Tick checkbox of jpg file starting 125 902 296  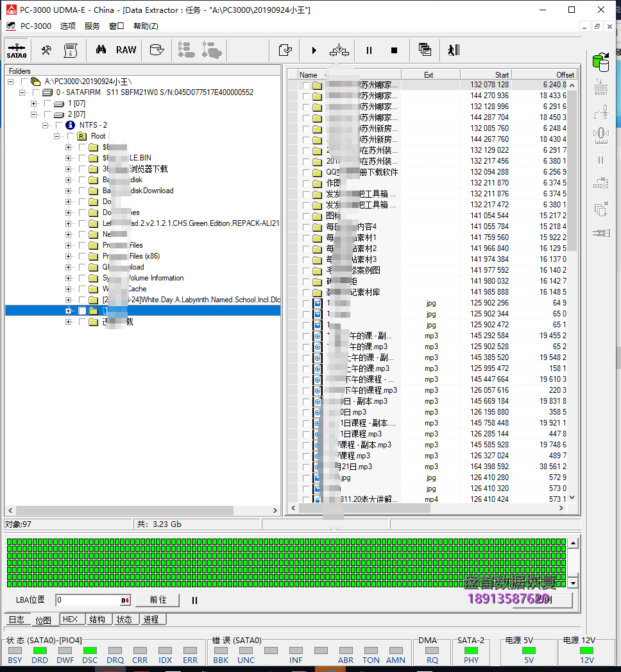[x=306, y=304]
